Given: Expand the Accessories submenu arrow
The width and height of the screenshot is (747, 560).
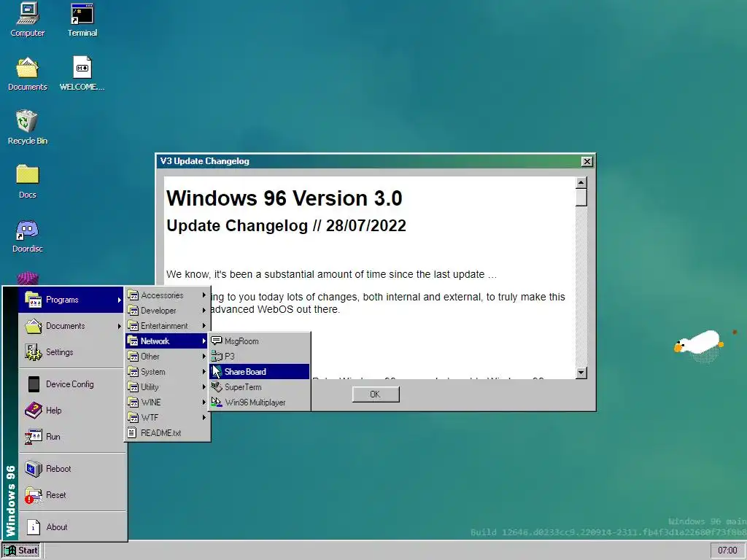Looking at the screenshot, I should click(x=204, y=295).
